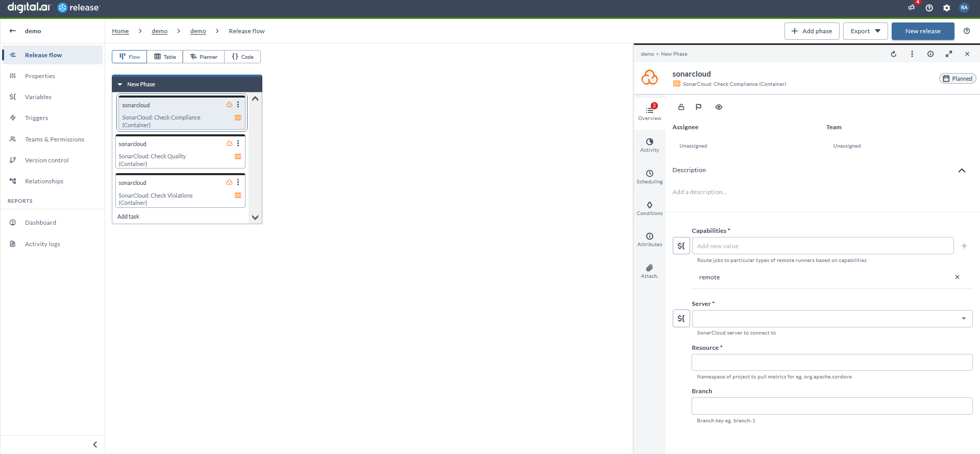Go to Home breadcrumb
The image size is (980, 454).
(120, 31)
